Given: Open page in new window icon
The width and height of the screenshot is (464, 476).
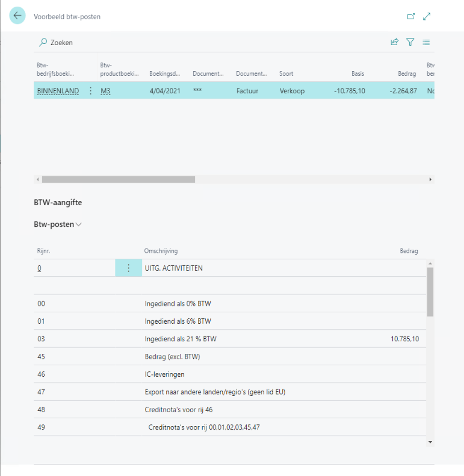Looking at the screenshot, I should [411, 17].
